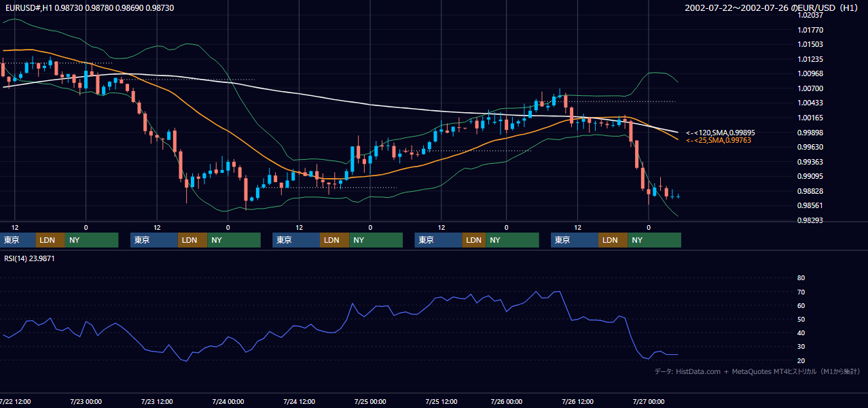
Task: Click the 1.00165 price axis value
Action: (x=810, y=118)
